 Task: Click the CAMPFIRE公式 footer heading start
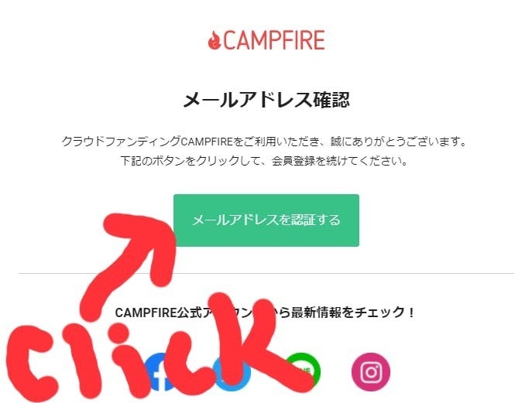coord(159,312)
